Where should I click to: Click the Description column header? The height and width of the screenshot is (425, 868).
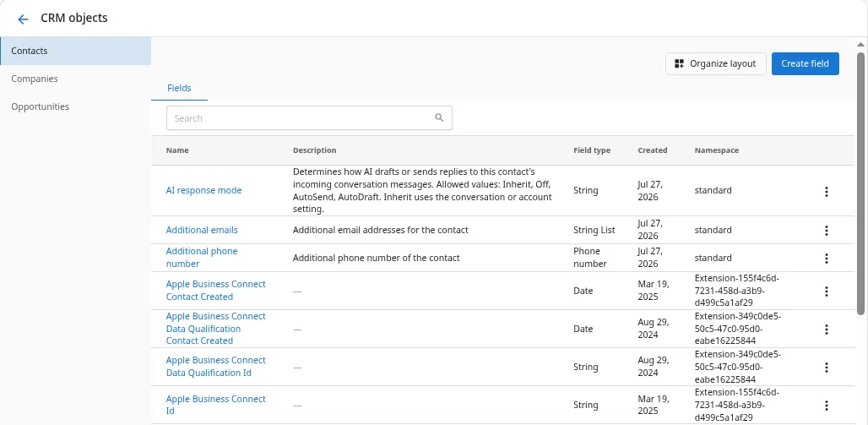click(x=314, y=150)
